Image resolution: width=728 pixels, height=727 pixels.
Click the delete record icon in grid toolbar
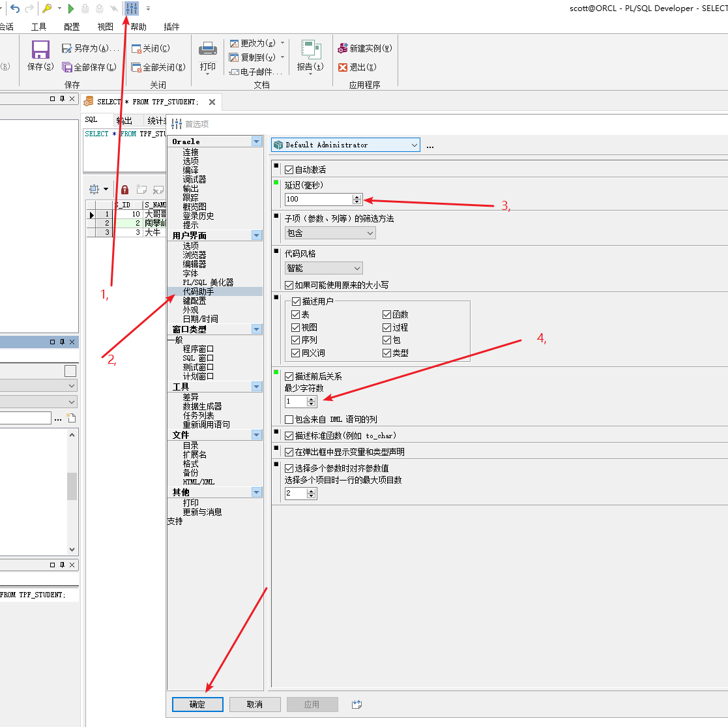click(158, 190)
